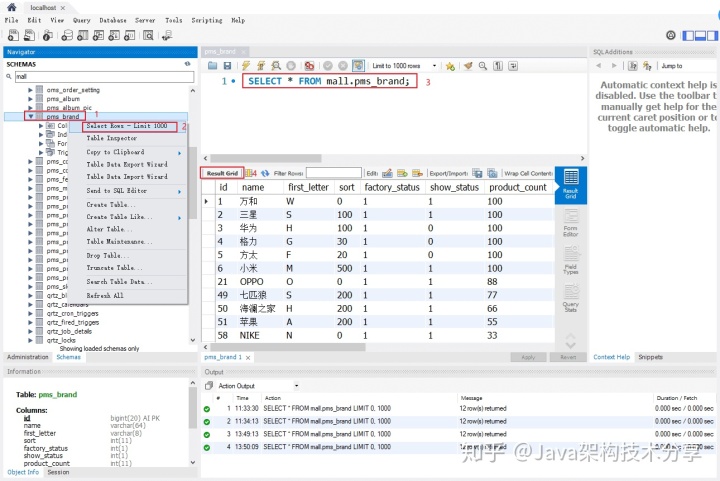Stop query execution icon

pos(291,66)
